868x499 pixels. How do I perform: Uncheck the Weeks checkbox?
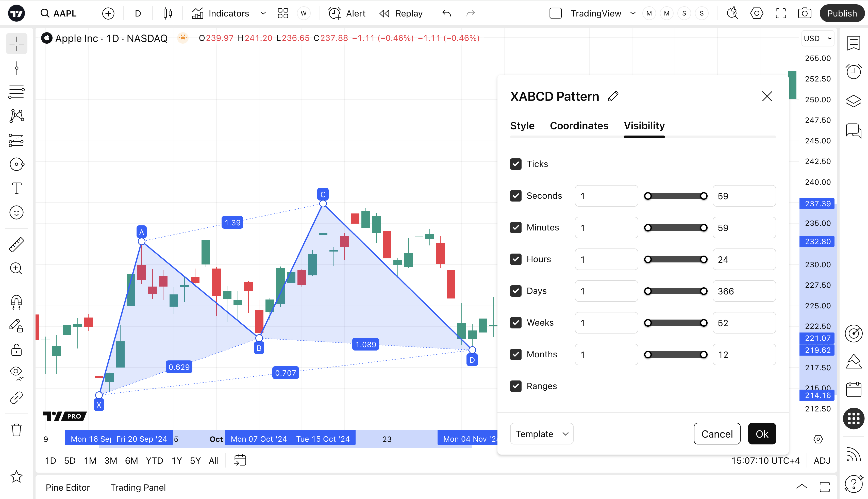click(x=516, y=323)
